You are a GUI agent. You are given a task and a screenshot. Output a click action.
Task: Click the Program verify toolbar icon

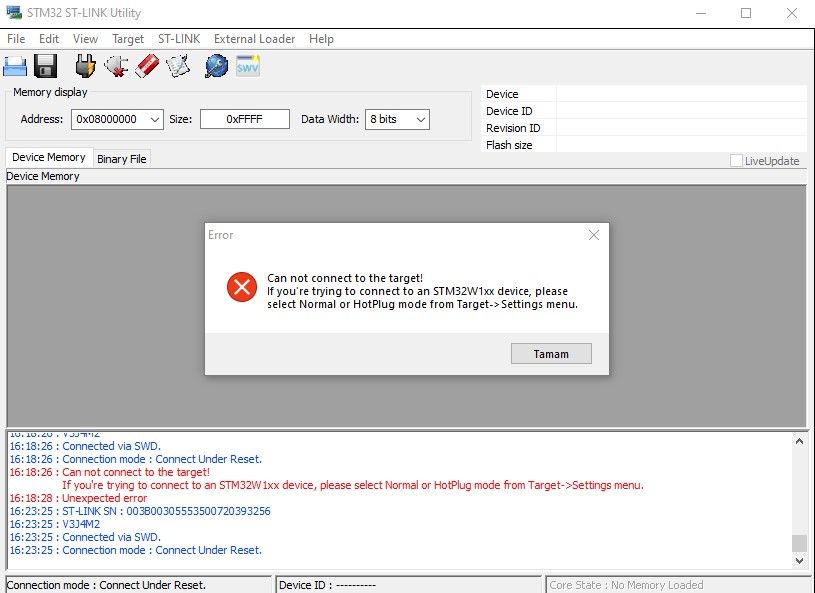[178, 67]
